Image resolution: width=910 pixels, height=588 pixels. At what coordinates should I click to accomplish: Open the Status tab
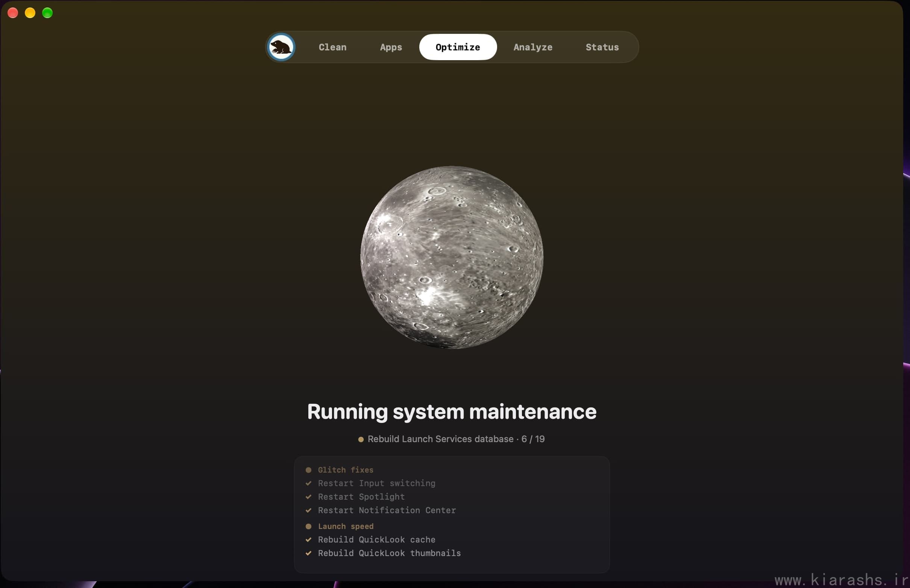tap(602, 47)
